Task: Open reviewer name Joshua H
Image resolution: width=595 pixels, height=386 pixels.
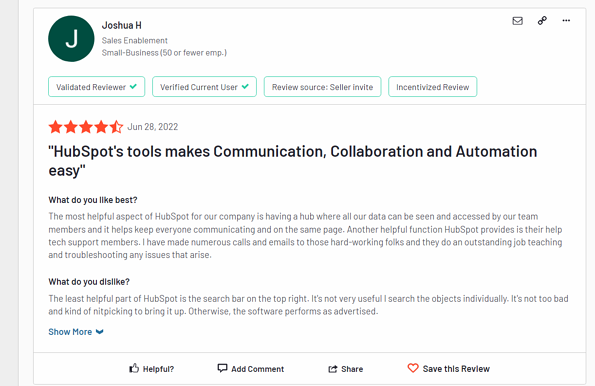Action: 121,25
